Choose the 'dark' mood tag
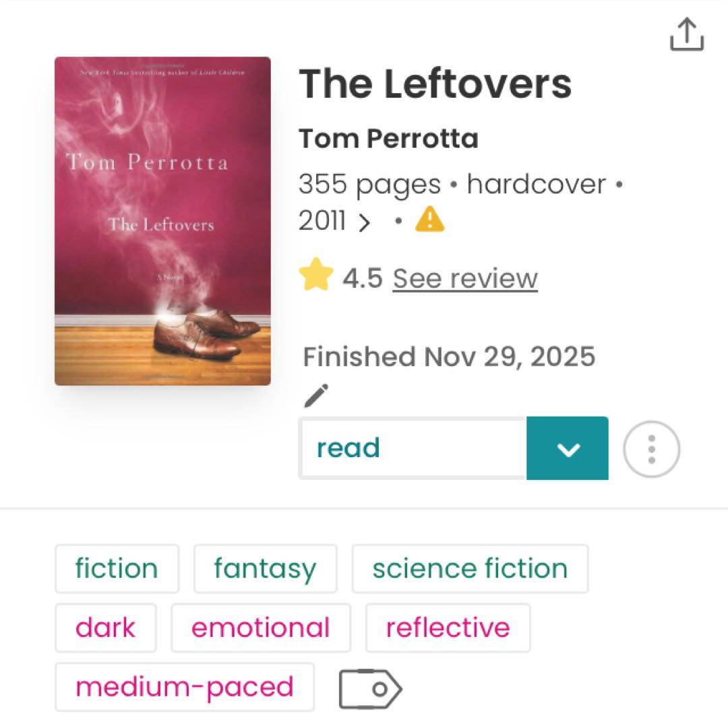 [x=105, y=628]
